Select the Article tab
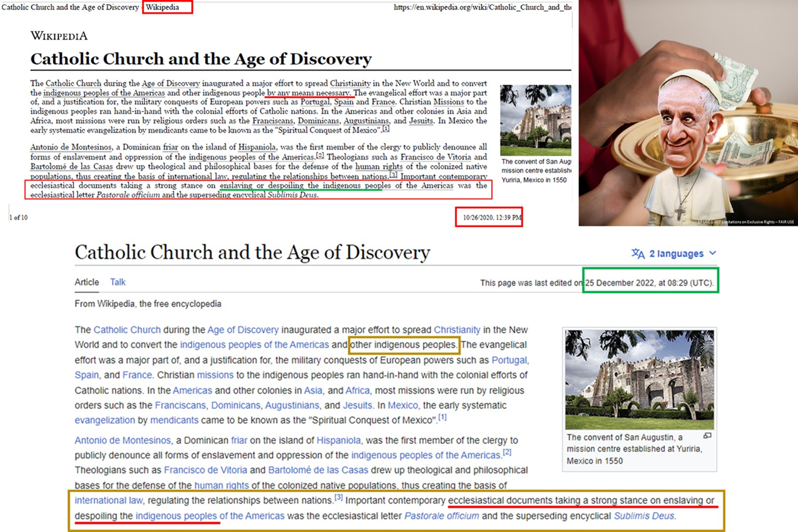 [87, 282]
